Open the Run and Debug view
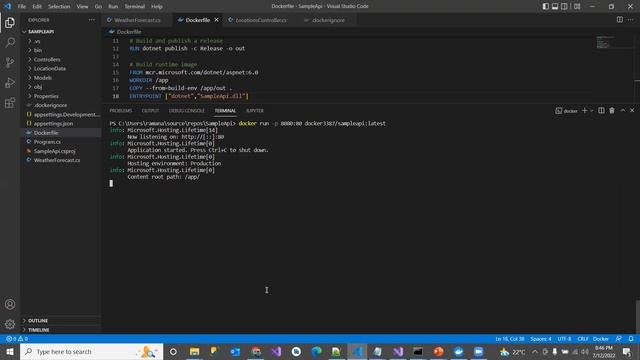Screen dimensions: 640x360 tap(10, 82)
